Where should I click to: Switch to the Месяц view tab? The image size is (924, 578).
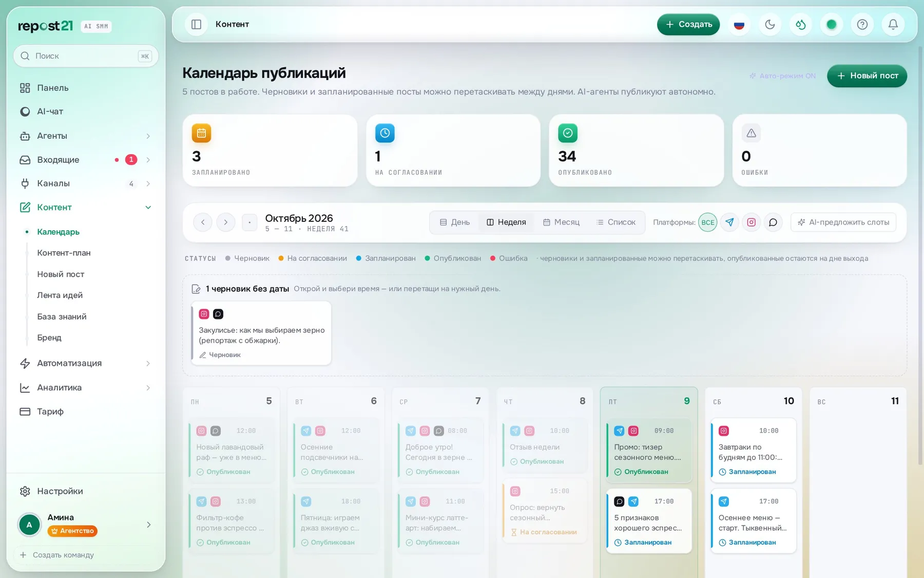pyautogui.click(x=561, y=222)
